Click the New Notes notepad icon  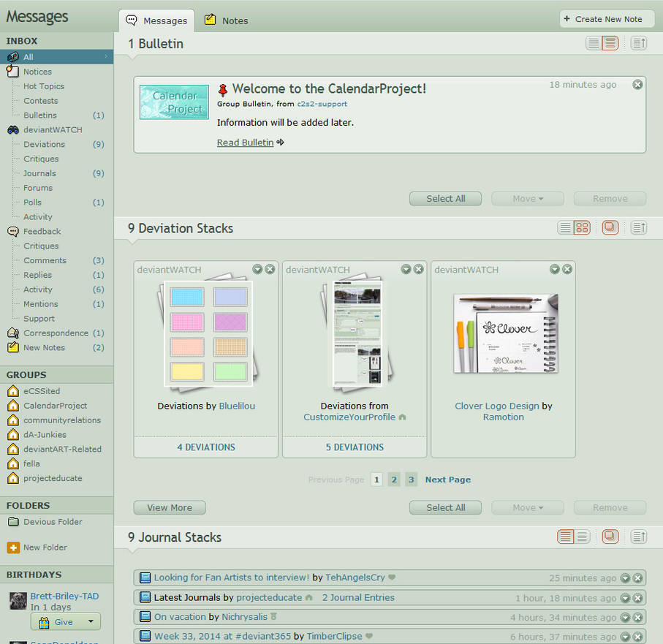[13, 347]
